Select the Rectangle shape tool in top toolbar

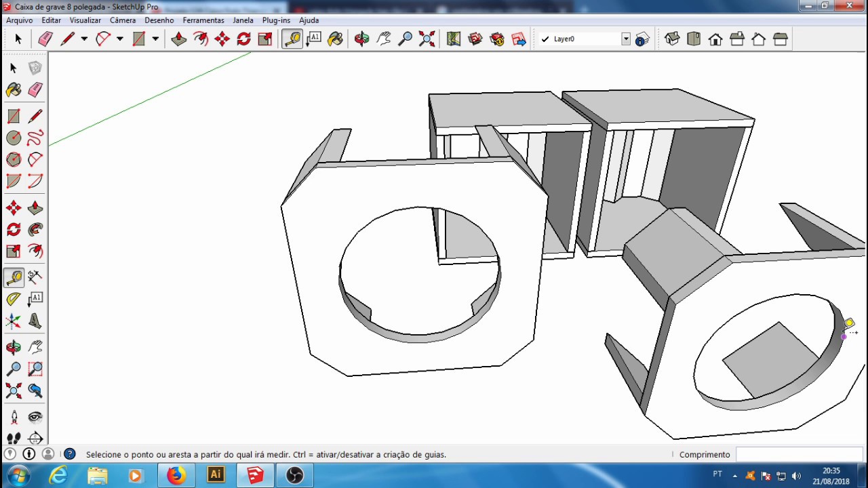(x=139, y=39)
